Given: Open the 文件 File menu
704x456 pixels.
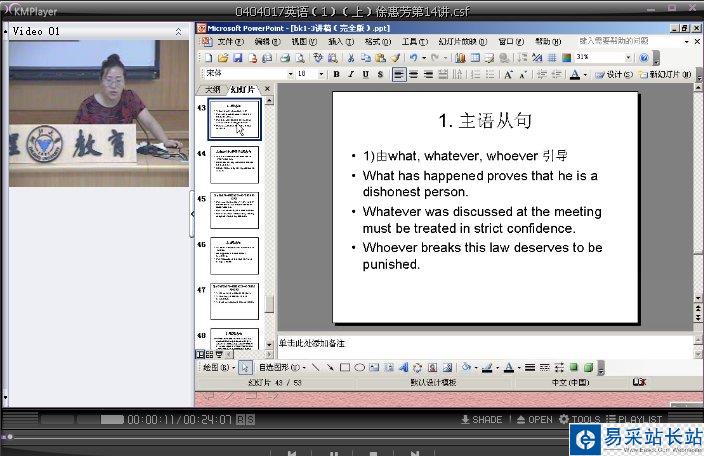Looking at the screenshot, I should 230,41.
